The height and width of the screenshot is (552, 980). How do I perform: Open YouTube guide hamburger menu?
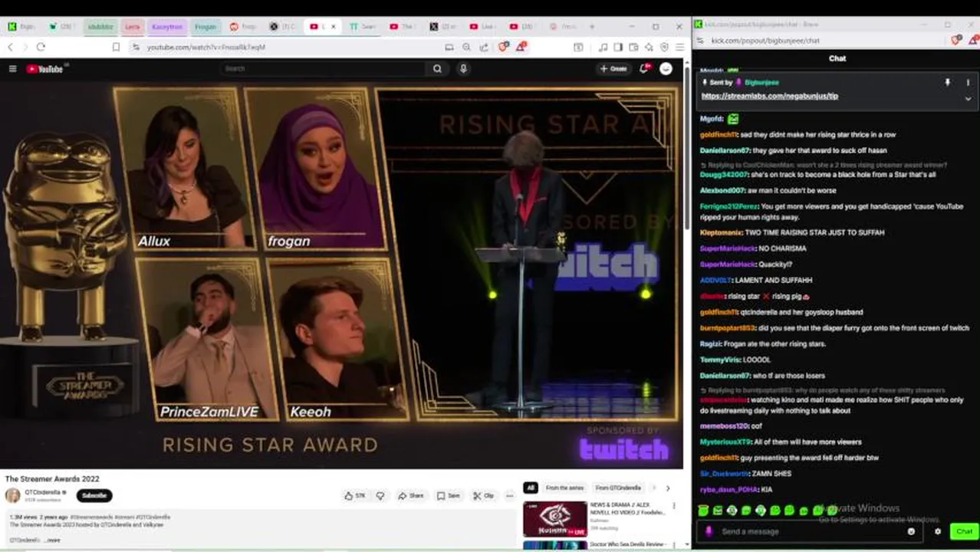(x=12, y=69)
